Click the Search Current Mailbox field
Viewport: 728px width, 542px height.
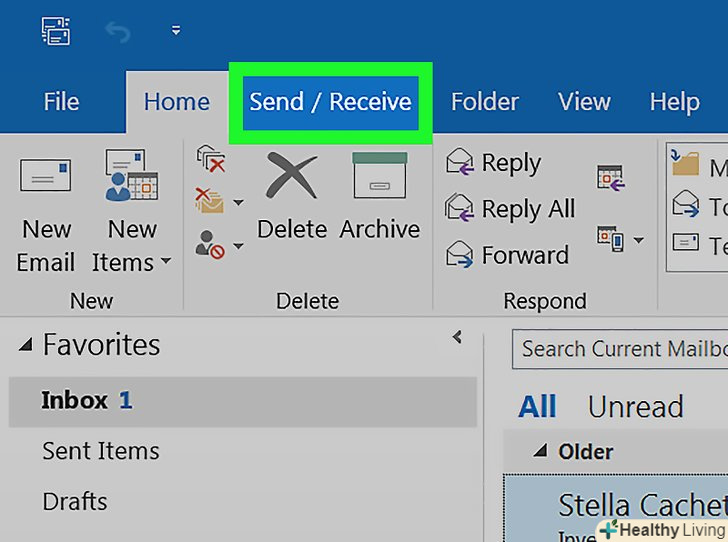coord(620,349)
